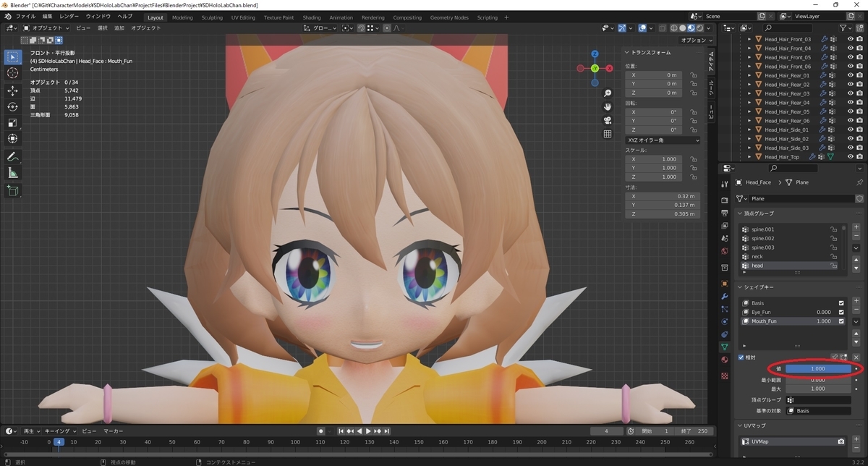Switch to the Sculpting workspace tab

(x=212, y=17)
